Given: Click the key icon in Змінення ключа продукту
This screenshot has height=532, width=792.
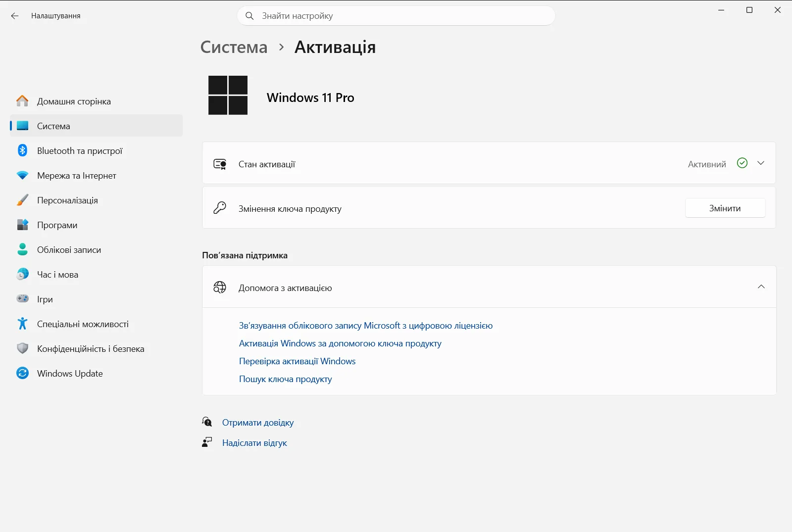Looking at the screenshot, I should point(220,208).
